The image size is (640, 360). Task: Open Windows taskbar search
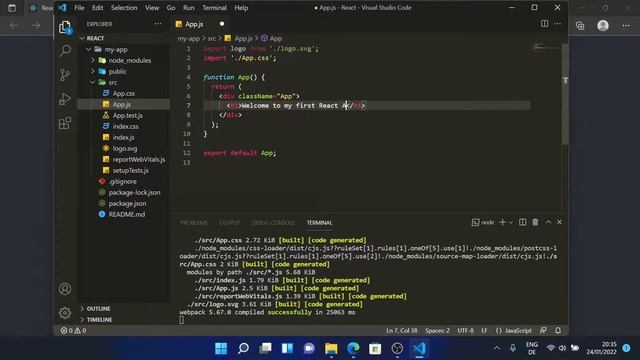click(243, 348)
